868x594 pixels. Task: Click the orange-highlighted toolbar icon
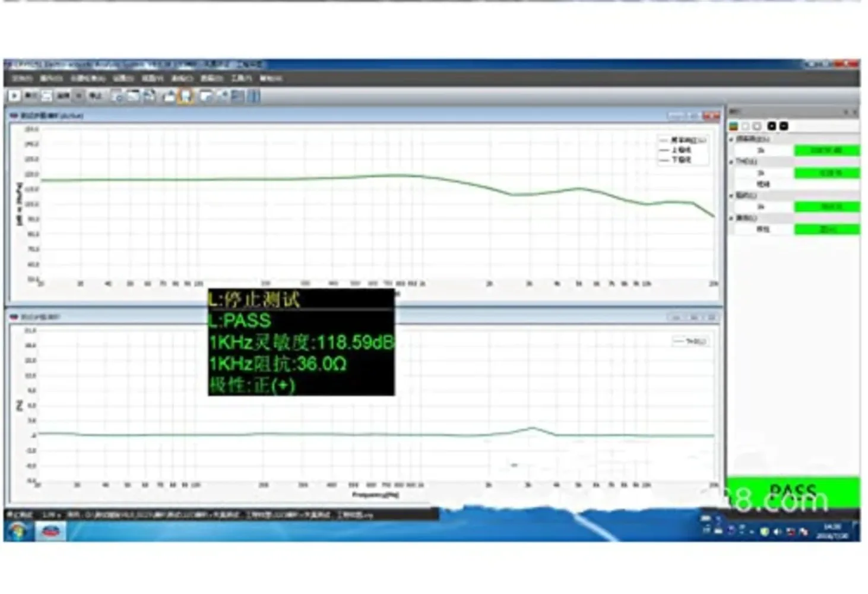click(186, 96)
